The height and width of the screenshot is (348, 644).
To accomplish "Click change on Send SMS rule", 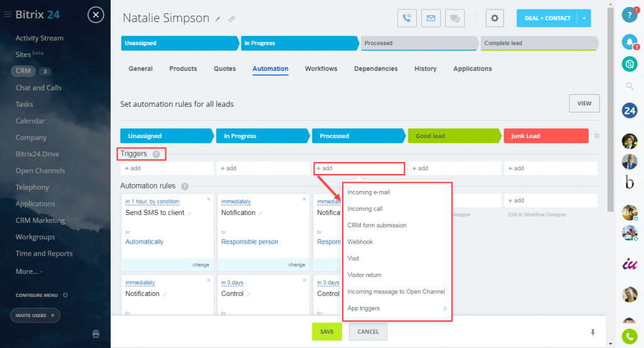I will (201, 264).
